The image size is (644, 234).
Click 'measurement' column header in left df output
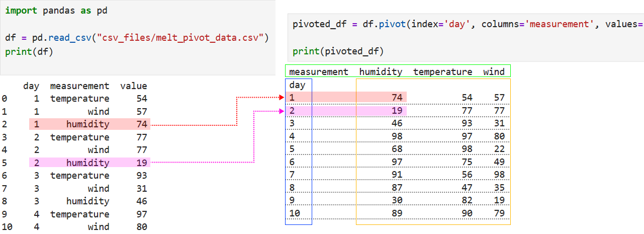click(79, 86)
